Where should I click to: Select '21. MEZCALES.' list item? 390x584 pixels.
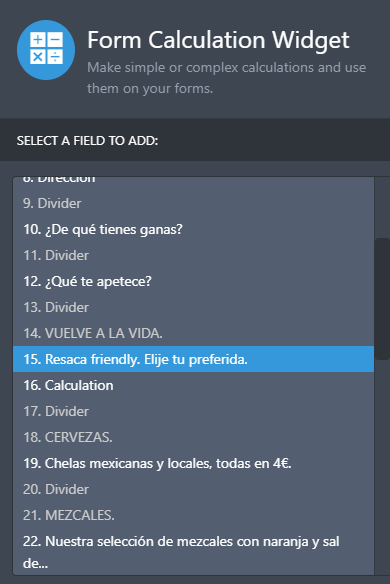193,515
